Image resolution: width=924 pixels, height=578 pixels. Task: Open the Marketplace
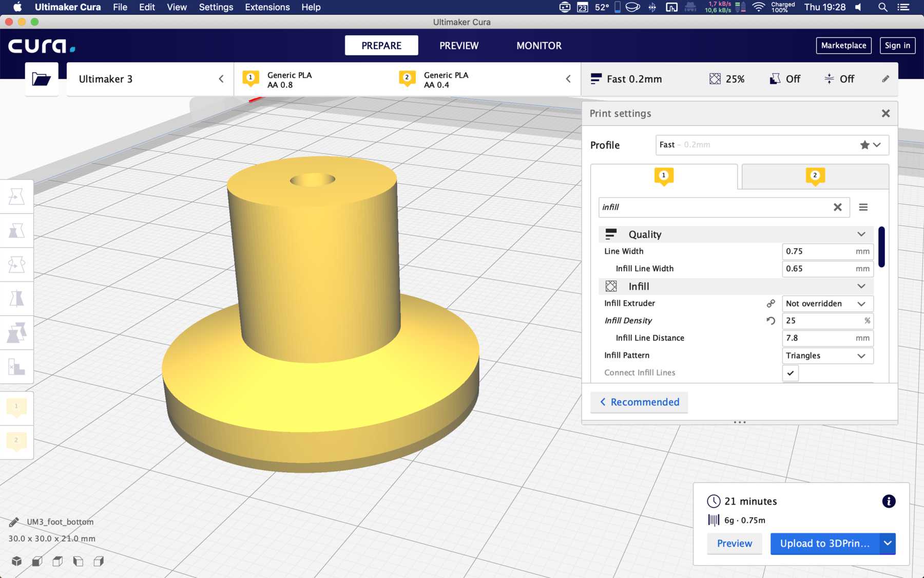point(843,45)
